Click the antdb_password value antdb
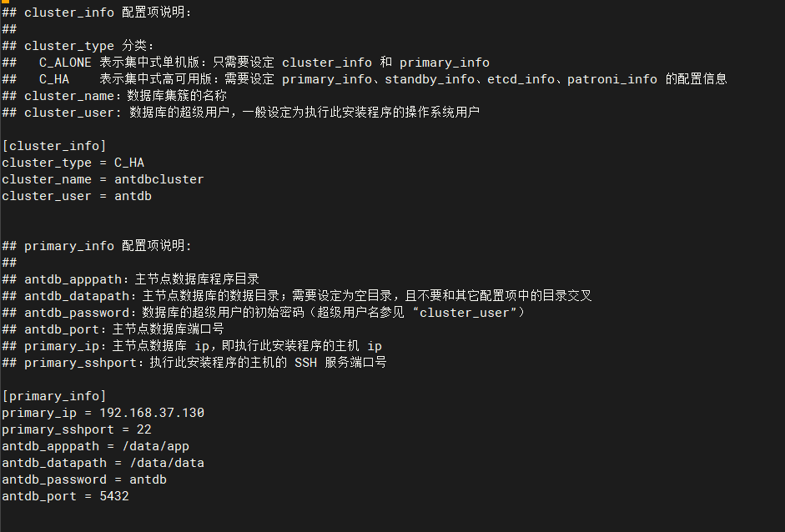The height and width of the screenshot is (532, 785). click(148, 479)
